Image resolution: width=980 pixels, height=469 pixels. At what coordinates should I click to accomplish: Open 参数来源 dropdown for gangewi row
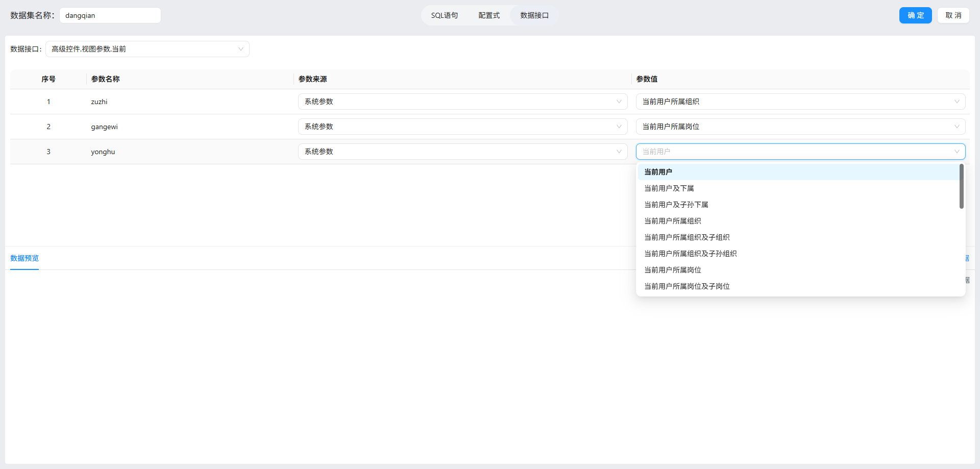462,127
